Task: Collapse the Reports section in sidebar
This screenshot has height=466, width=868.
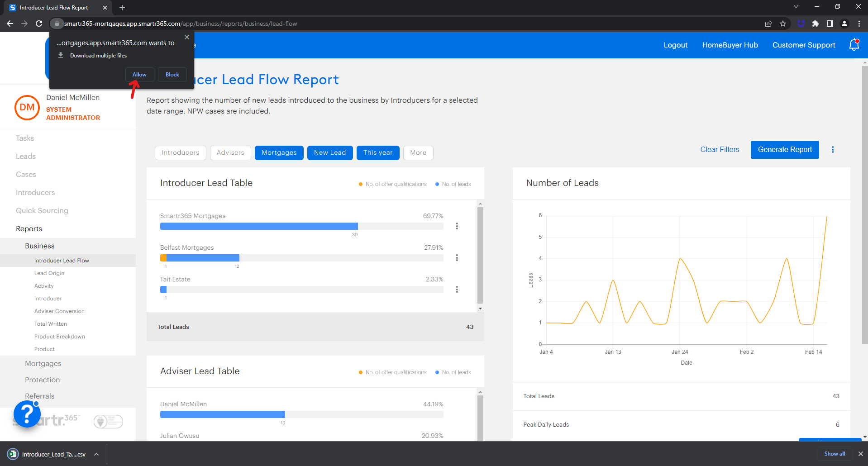Action: tap(29, 229)
